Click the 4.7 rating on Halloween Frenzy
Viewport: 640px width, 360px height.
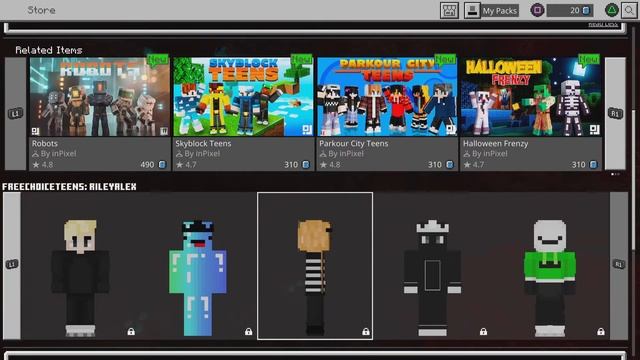click(474, 164)
